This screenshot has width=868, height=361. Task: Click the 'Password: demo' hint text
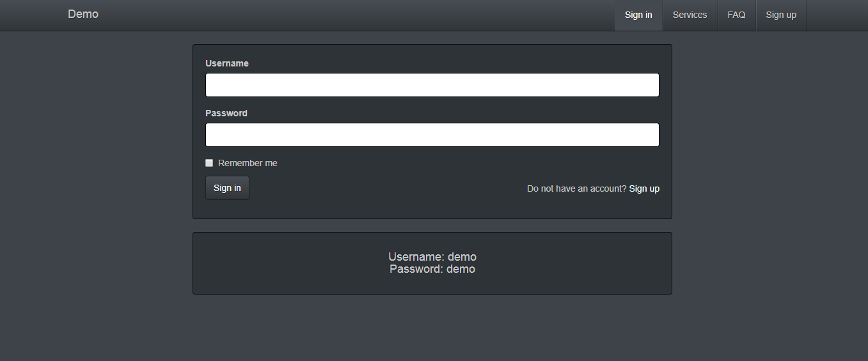click(x=432, y=269)
